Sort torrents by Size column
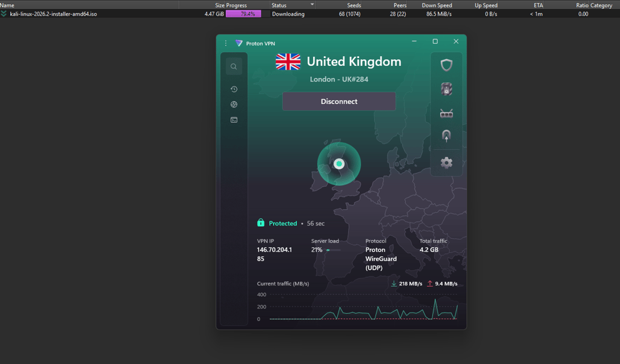Image resolution: width=620 pixels, height=364 pixels. 202,5
